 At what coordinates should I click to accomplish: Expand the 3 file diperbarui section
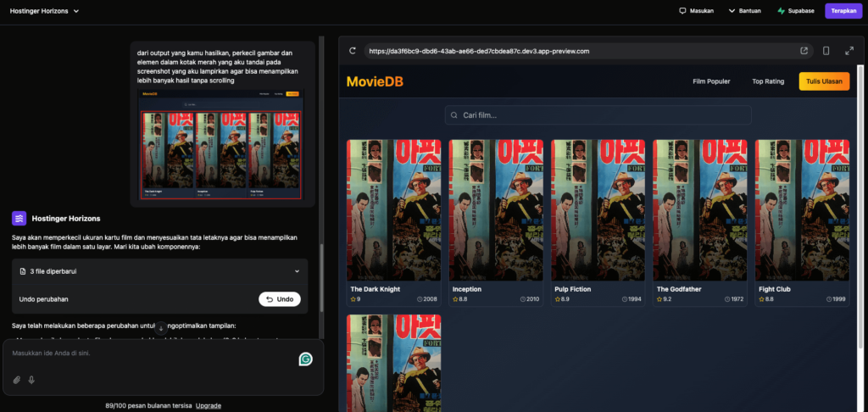(x=297, y=271)
